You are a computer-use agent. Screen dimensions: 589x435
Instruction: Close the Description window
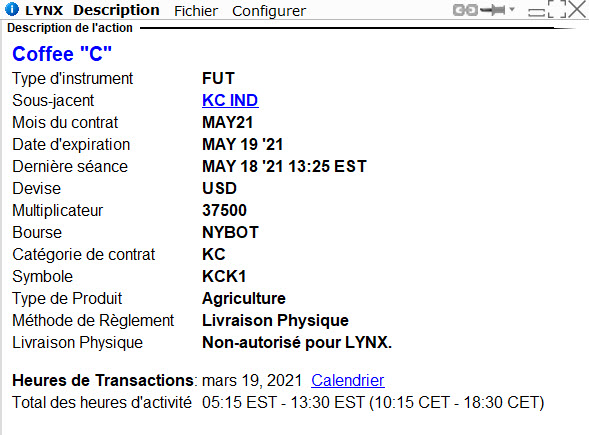pos(577,9)
